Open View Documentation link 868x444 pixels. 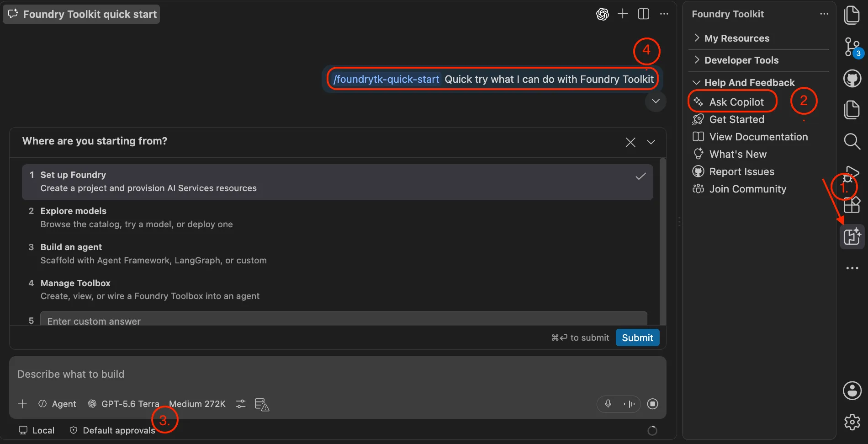(x=758, y=137)
